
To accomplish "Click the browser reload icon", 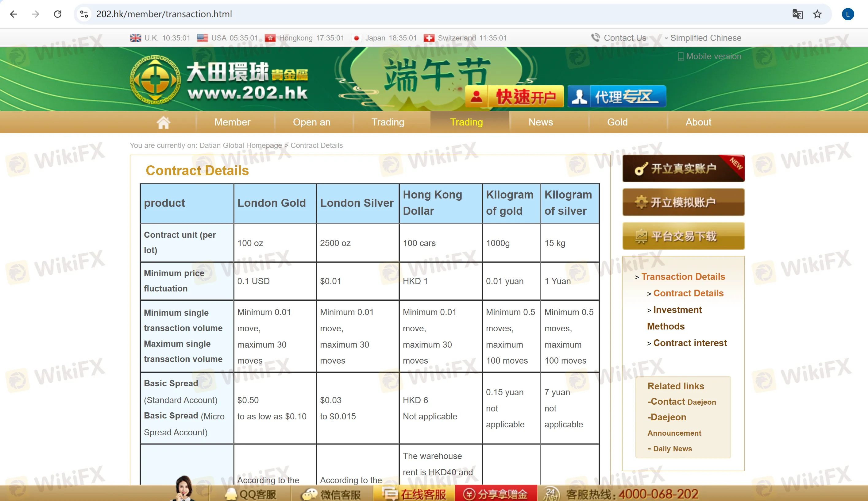I will click(58, 14).
